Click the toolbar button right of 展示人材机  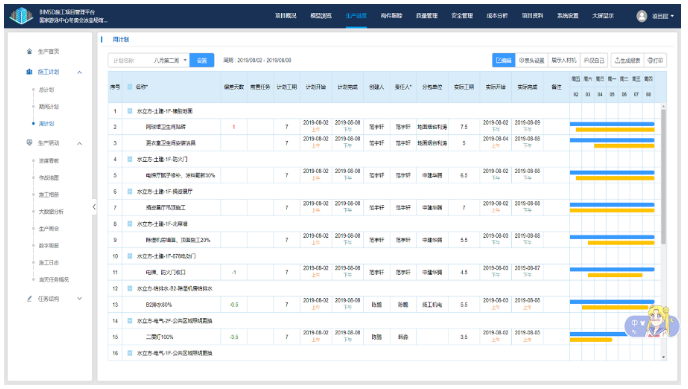click(594, 60)
